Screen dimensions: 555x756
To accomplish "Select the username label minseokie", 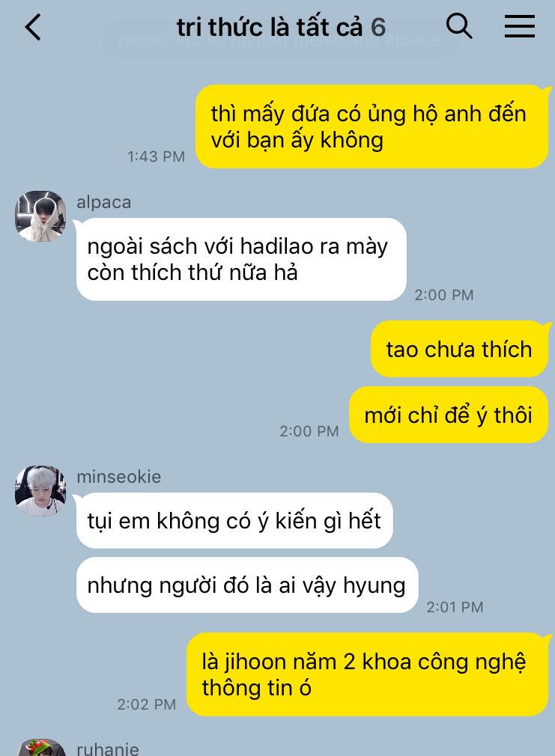I will coord(119,476).
